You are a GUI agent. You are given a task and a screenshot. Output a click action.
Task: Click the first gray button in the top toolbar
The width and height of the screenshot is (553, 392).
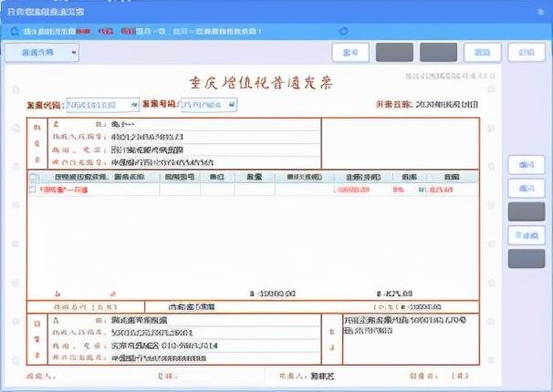[394, 52]
